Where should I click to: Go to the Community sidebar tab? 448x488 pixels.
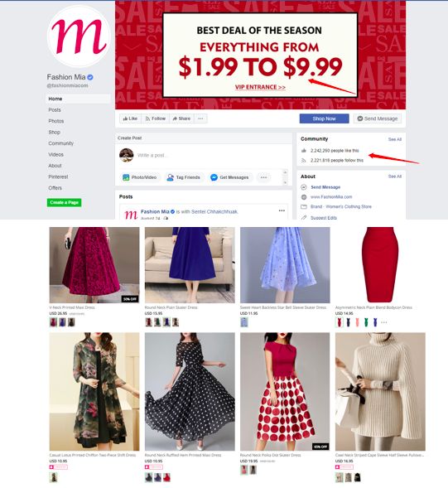pos(61,143)
